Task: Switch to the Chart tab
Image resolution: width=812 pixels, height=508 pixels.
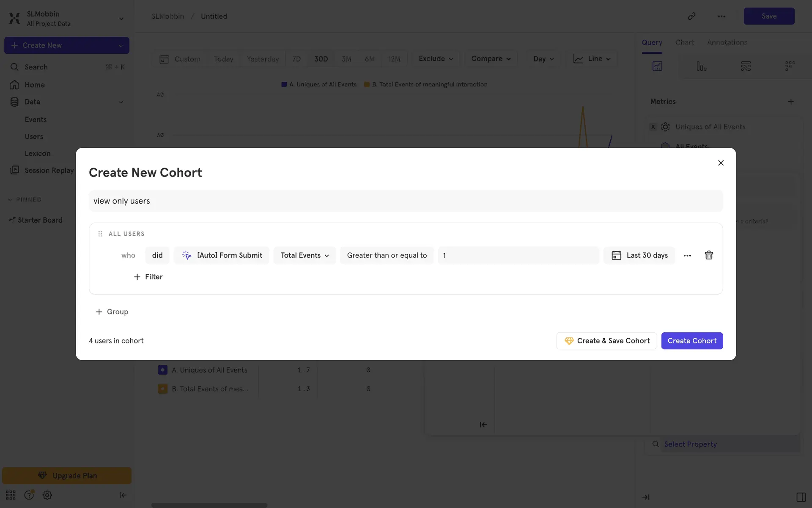Action: click(x=684, y=42)
